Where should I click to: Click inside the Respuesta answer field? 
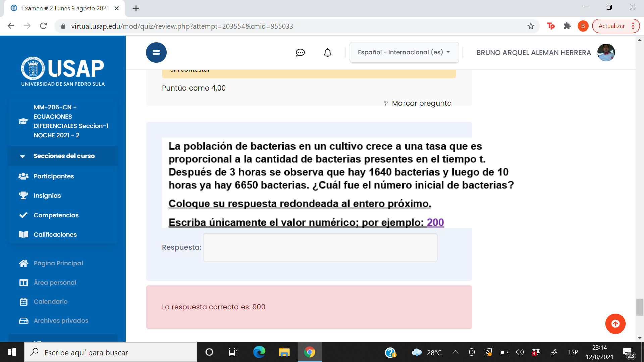[x=320, y=247]
